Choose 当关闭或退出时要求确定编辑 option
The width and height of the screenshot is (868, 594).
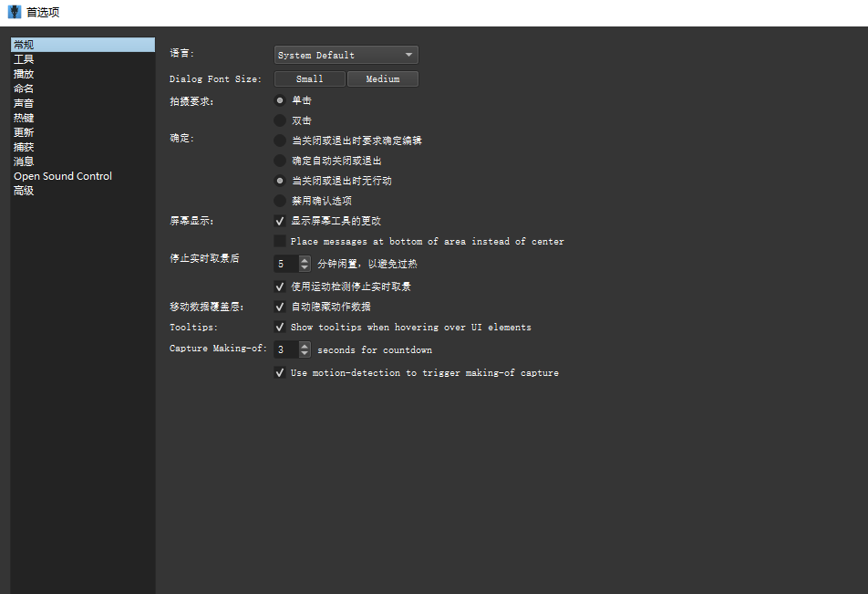click(x=280, y=141)
